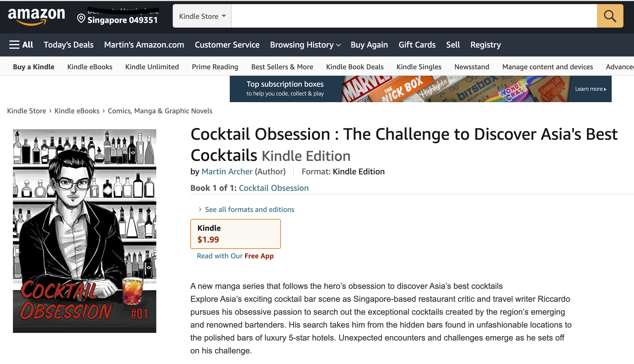Open the Cocktail Obsession series link

[274, 188]
